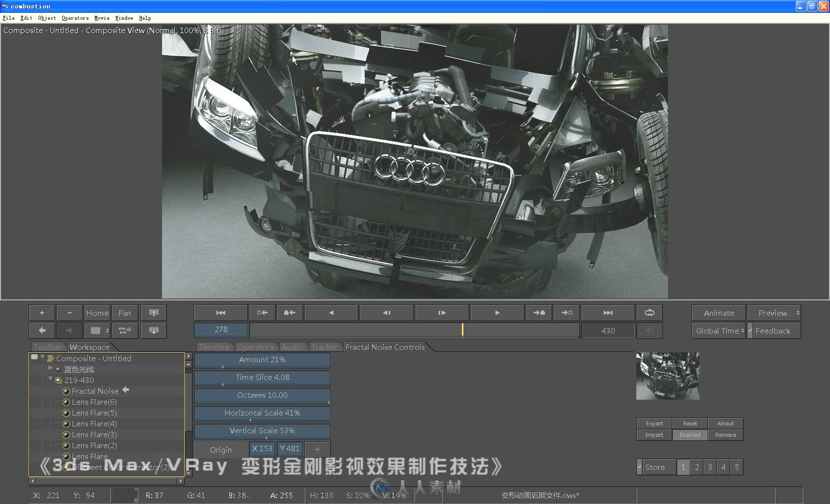Click the download arrow icon below upload
Screen dimensions: 830x504
pyautogui.click(x=154, y=331)
